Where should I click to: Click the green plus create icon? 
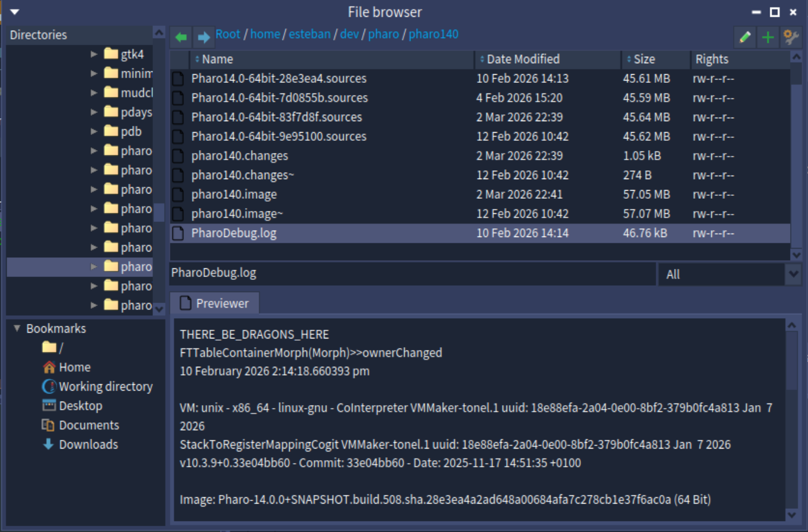[767, 38]
